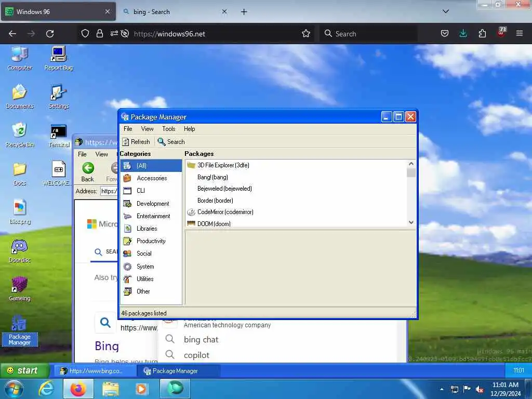Open the Windows 96 start button
The height and width of the screenshot is (399, 532).
[24, 370]
